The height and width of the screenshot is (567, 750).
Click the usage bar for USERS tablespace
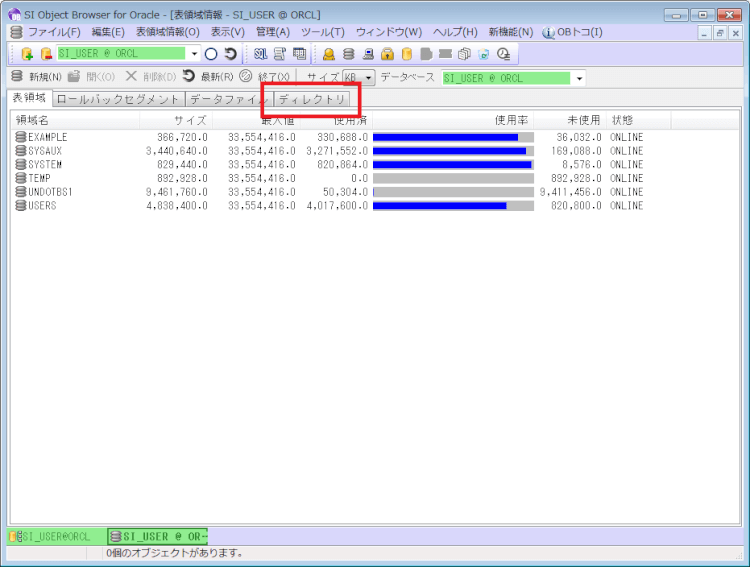tap(452, 206)
